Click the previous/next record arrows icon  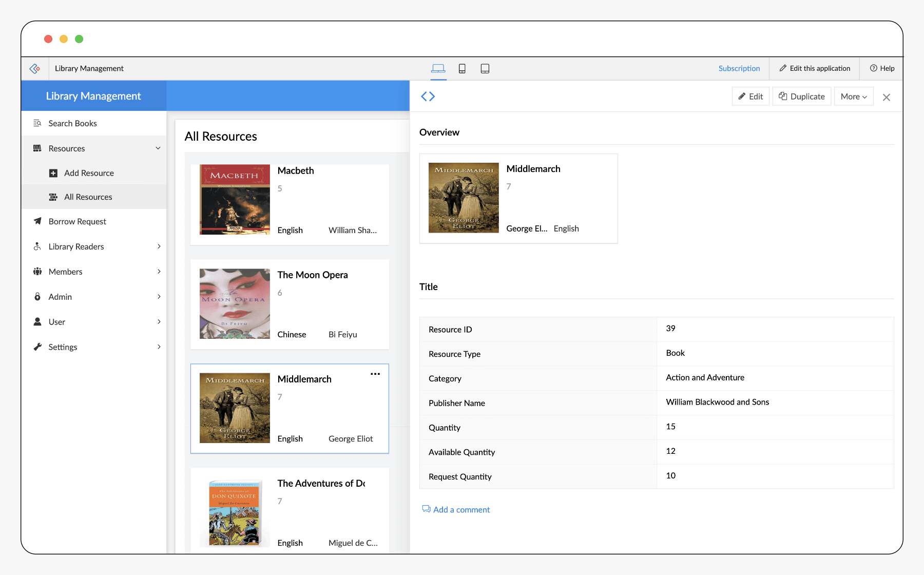(x=428, y=97)
